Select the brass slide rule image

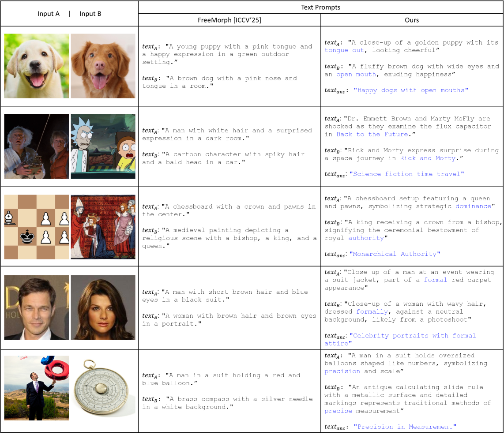(x=103, y=388)
